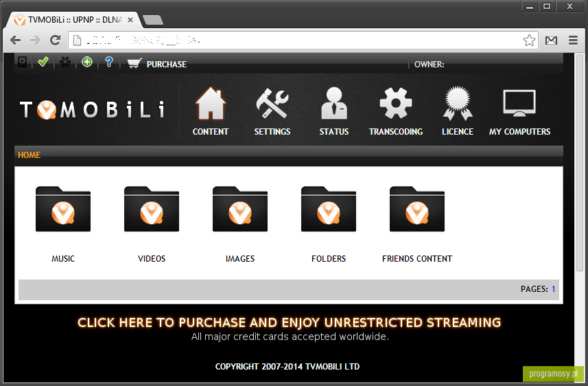Click the PURCHASE link in top bar
The height and width of the screenshot is (386, 588).
point(167,64)
